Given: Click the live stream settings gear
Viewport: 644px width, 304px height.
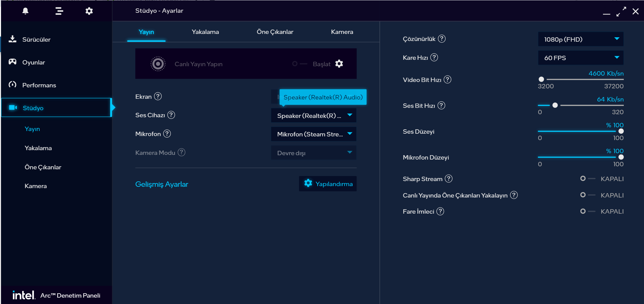Looking at the screenshot, I should coord(339,64).
